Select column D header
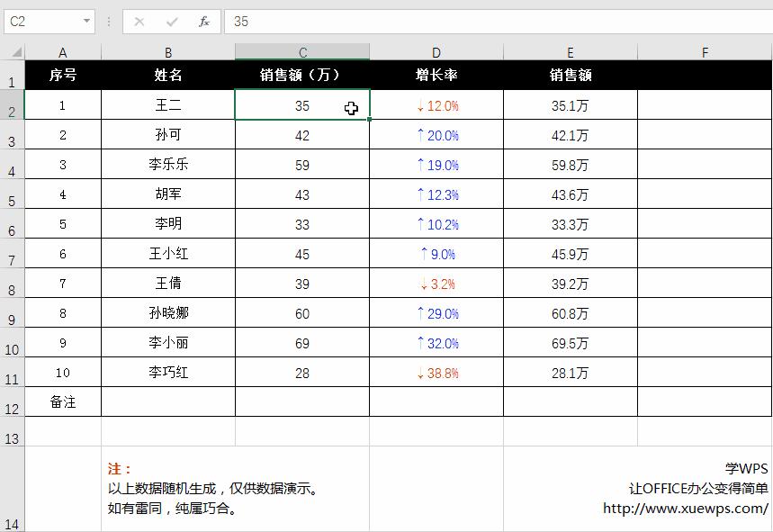Image resolution: width=773 pixels, height=532 pixels. click(x=436, y=51)
